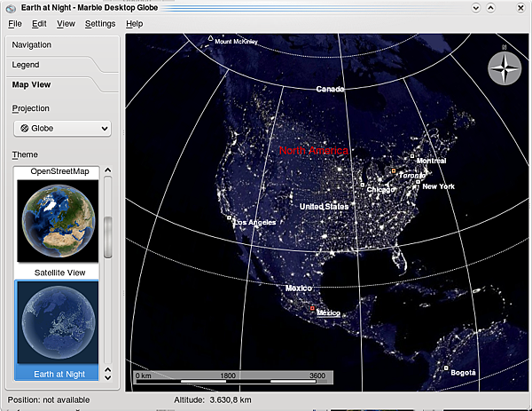Click the OpenStreetMap theme label
532x411 pixels.
point(59,171)
